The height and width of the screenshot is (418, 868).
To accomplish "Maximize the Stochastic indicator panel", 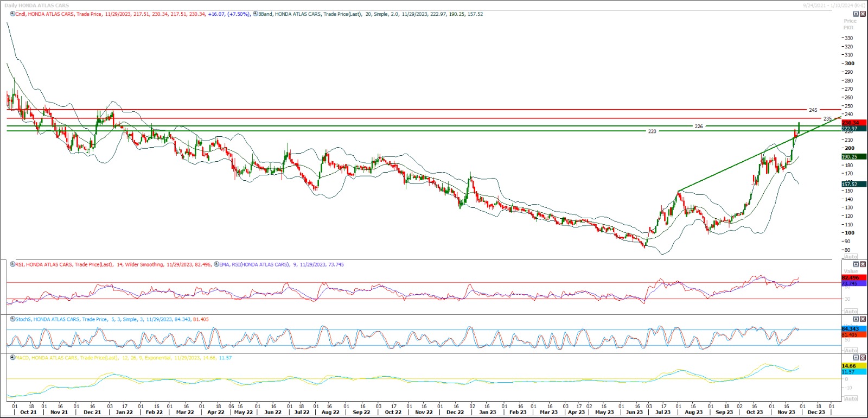I will coord(856,319).
